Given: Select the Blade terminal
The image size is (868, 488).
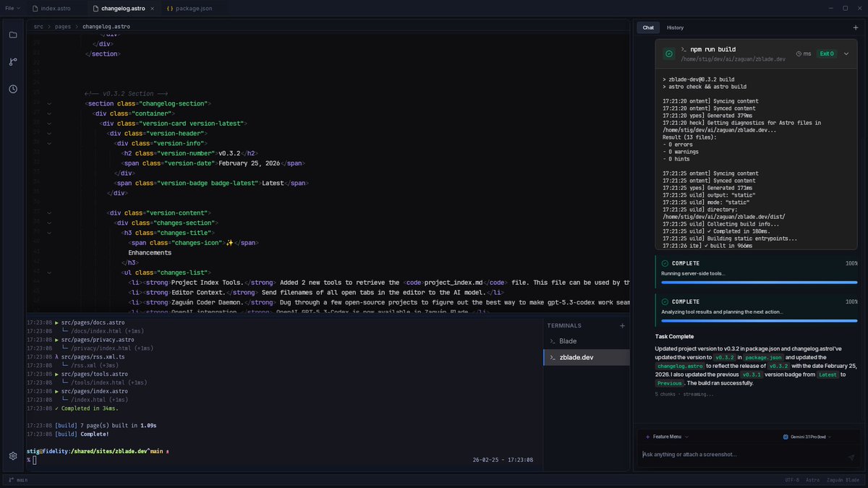Looking at the screenshot, I should 587,341.
